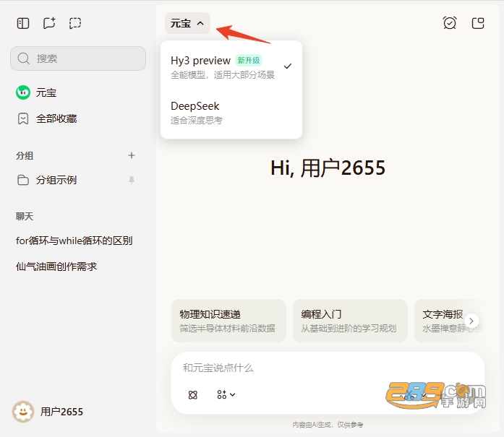This screenshot has height=437, width=504.
Task: Click the magnifier icon in search box
Action: 23,59
